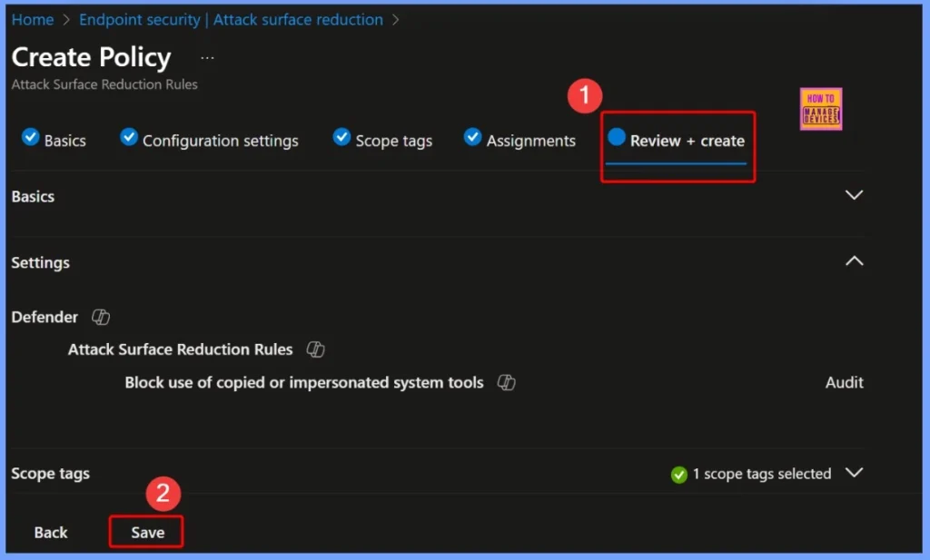The image size is (930, 560).
Task: Click the copy icon next to Defender
Action: 101,317
